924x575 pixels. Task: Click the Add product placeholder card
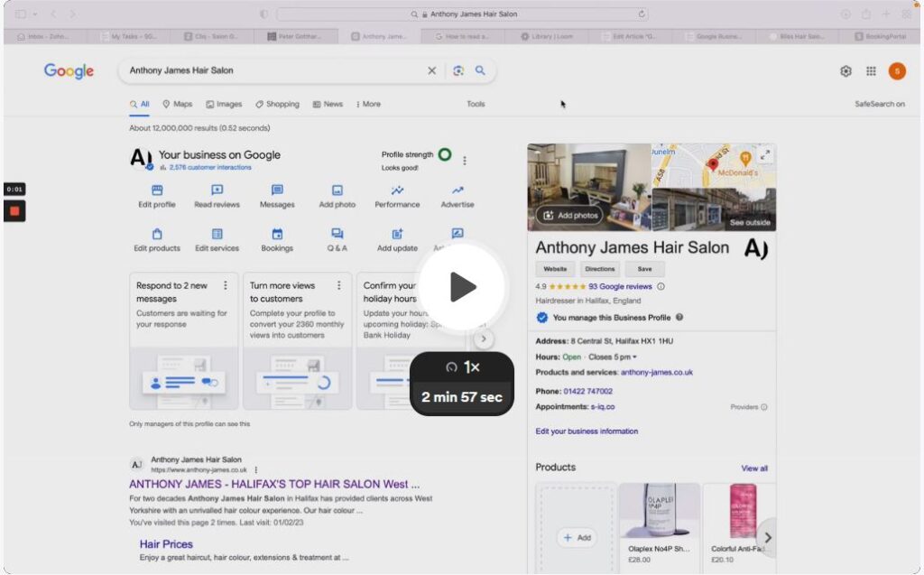coord(577,528)
